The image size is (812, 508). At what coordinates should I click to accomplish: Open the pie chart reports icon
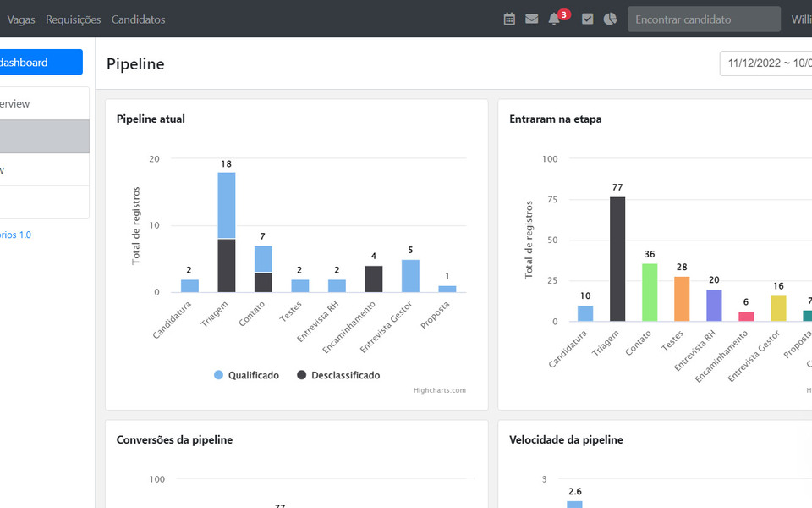(610, 19)
